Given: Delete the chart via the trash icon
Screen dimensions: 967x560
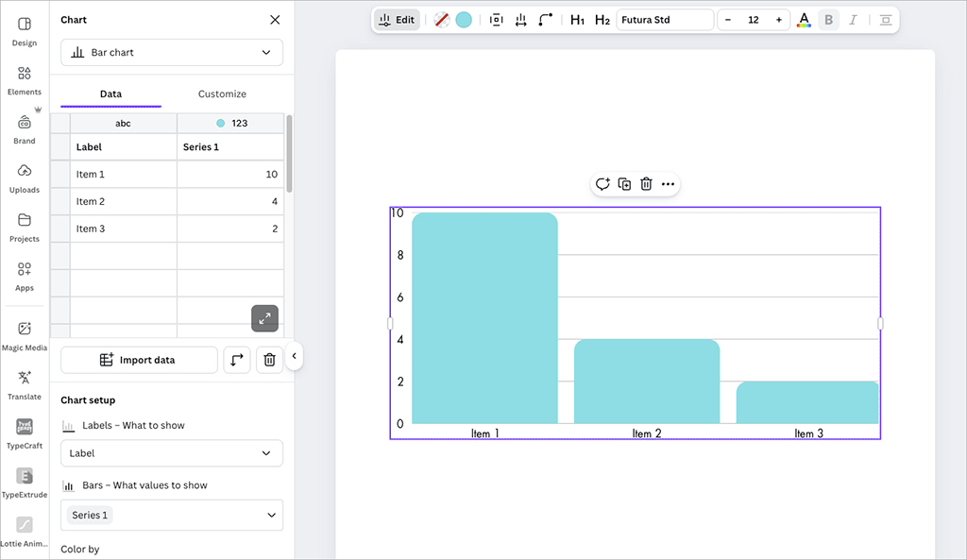Looking at the screenshot, I should pyautogui.click(x=646, y=183).
